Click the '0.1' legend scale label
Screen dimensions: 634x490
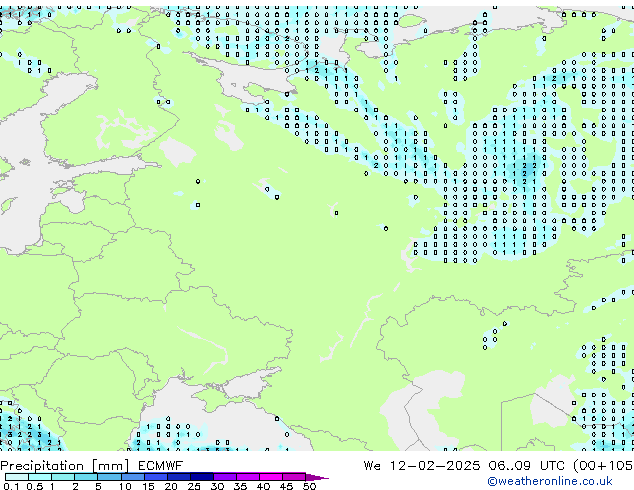coord(11,486)
